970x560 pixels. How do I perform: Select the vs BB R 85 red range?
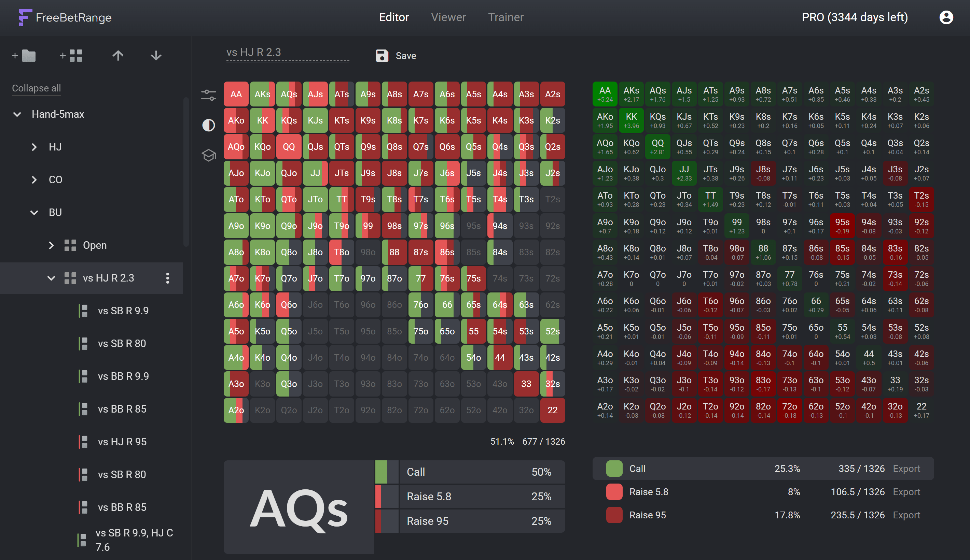click(122, 507)
